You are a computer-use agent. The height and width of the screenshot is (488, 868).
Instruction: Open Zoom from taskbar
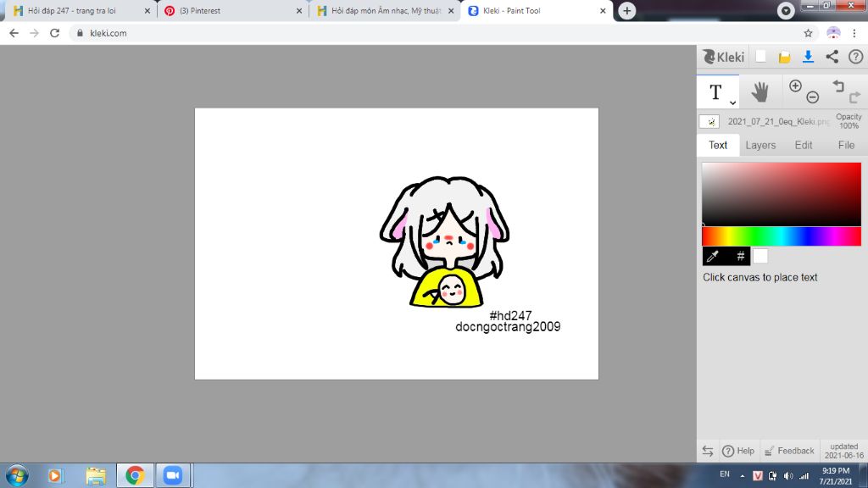(173, 476)
